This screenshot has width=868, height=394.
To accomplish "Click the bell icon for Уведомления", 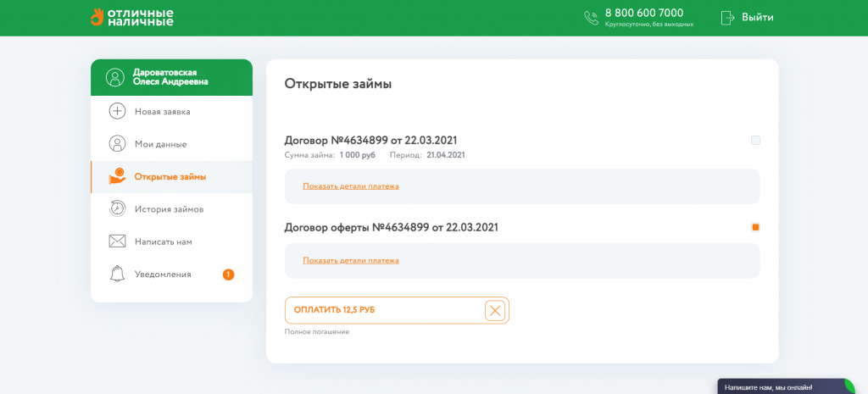I will 117,274.
